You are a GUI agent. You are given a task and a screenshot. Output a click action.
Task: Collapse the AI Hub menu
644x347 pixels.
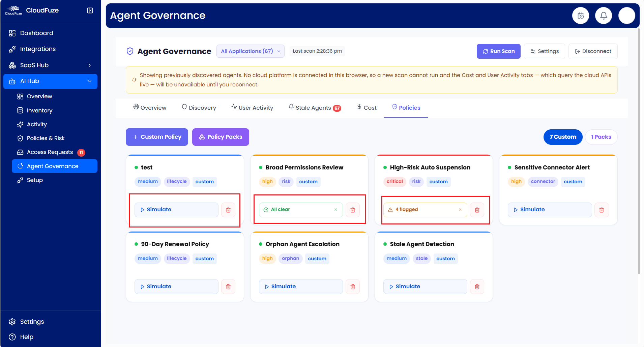tap(50, 81)
